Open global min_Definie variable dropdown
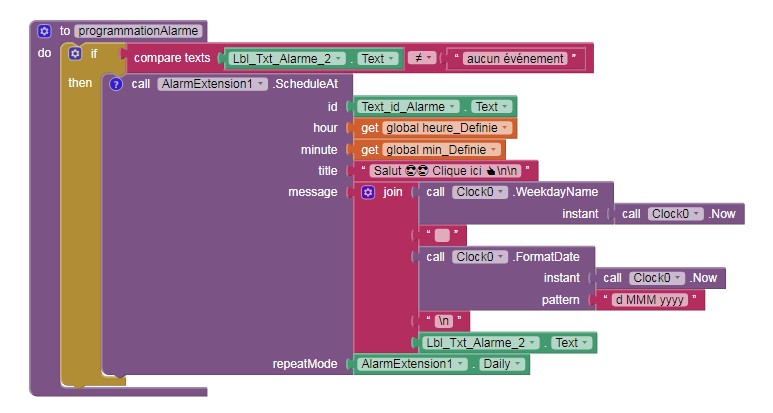This screenshot has height=413, width=773. 441,150
